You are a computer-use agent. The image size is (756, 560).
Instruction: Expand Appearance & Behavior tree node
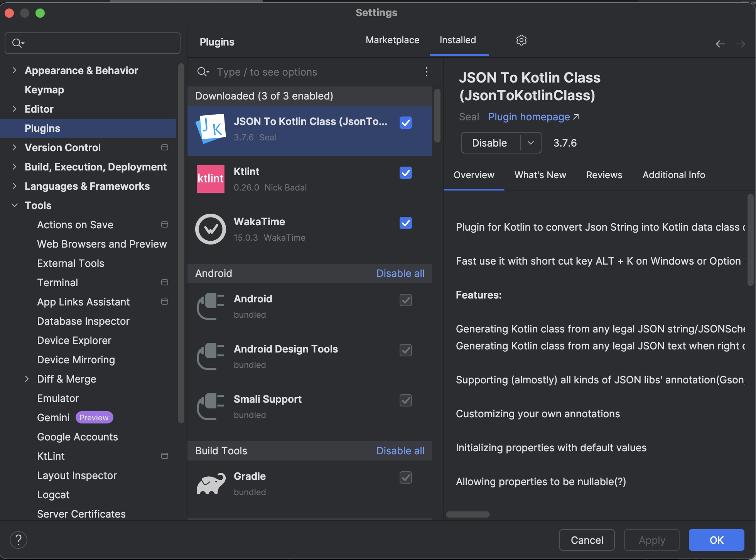[x=14, y=70]
